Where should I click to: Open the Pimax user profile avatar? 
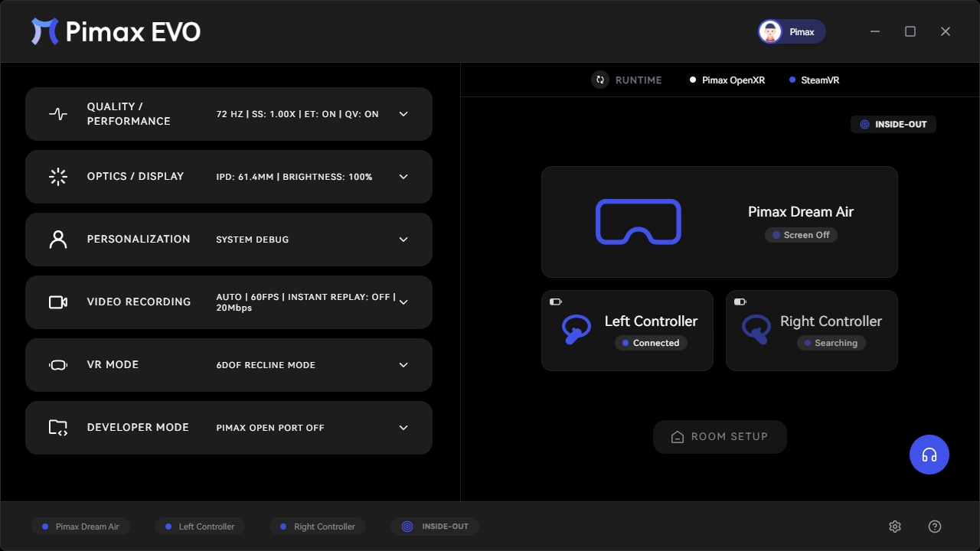point(770,31)
